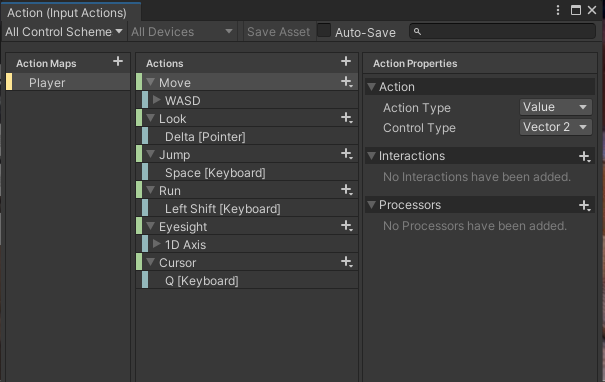The height and width of the screenshot is (382, 605).
Task: Open the window's three-dot options menu
Action: click(x=558, y=10)
